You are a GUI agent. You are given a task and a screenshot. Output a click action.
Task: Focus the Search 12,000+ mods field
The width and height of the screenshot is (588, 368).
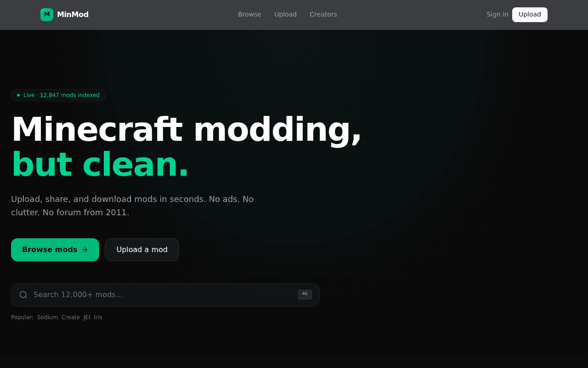click(x=165, y=295)
